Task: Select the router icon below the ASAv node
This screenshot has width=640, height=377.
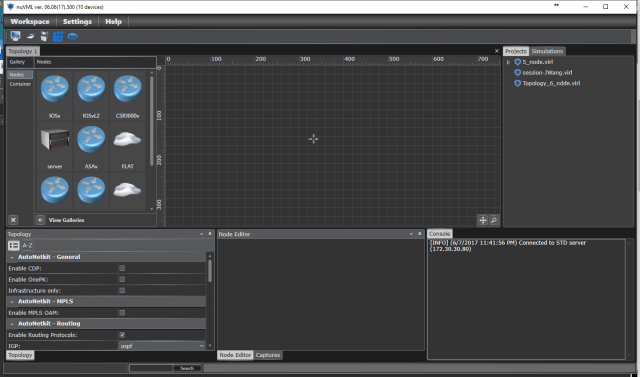Action: pos(91,190)
